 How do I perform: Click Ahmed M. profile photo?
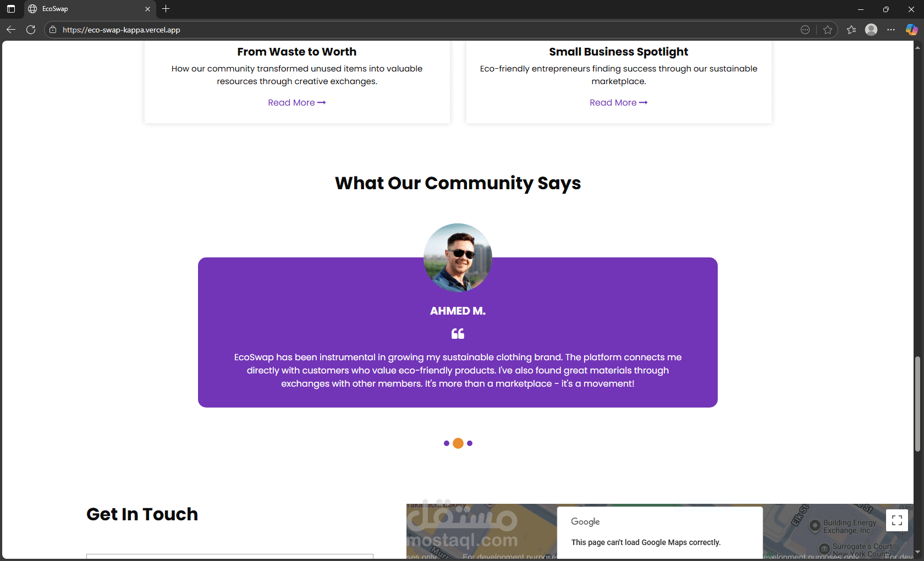tap(458, 257)
